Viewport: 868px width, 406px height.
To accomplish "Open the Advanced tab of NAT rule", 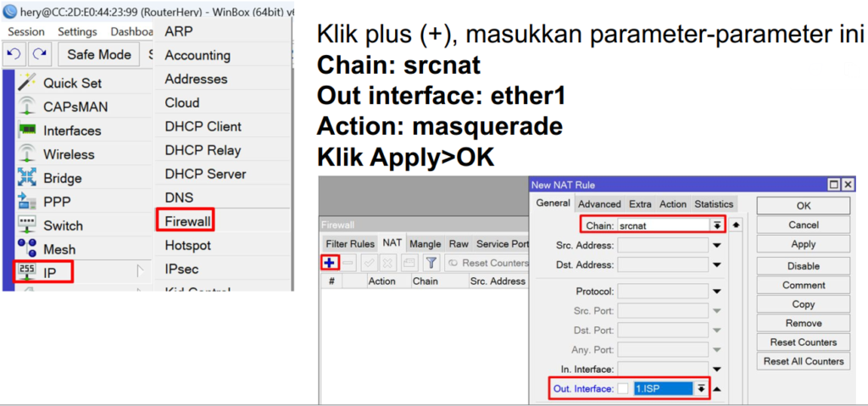I will 599,204.
